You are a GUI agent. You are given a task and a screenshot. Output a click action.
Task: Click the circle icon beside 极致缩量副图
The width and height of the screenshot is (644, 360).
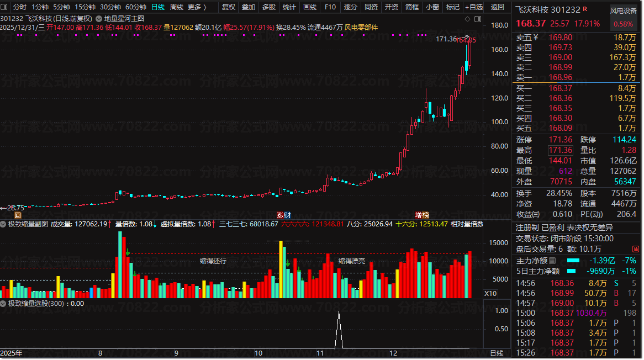3,224
